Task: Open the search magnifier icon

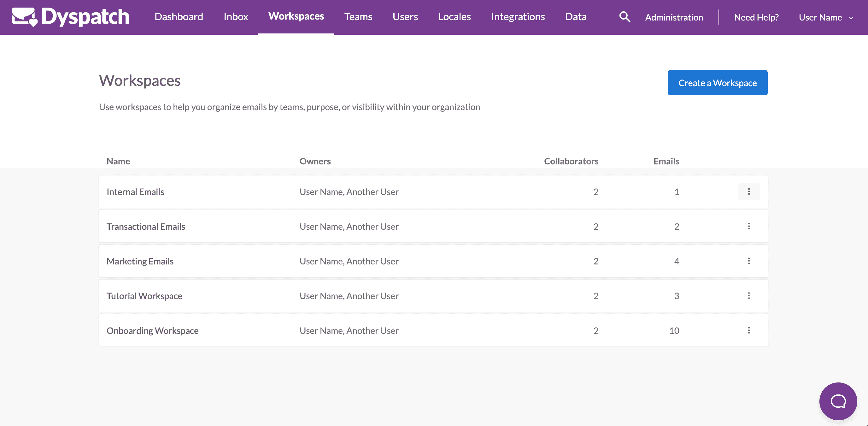Action: coord(625,17)
